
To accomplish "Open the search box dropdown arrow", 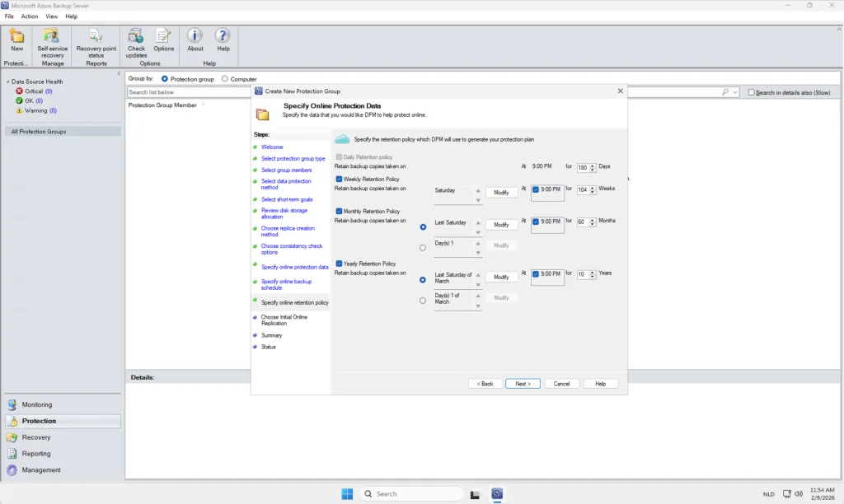I will (734, 92).
